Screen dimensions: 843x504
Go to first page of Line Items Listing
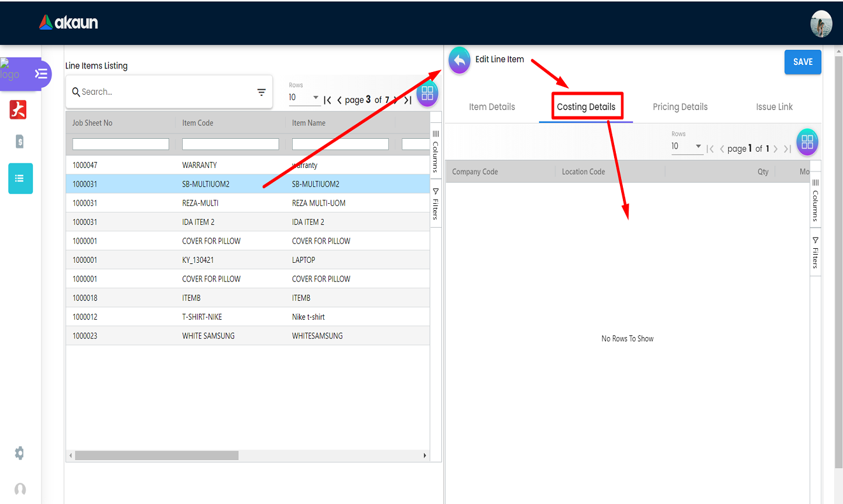click(x=328, y=100)
